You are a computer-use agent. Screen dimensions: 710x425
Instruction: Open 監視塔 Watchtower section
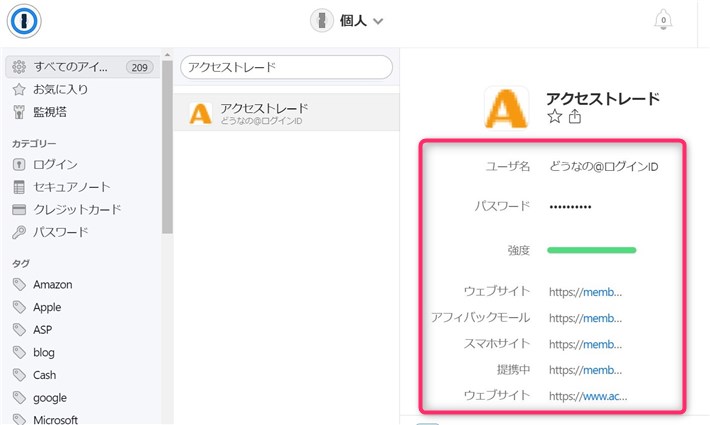[x=50, y=112]
